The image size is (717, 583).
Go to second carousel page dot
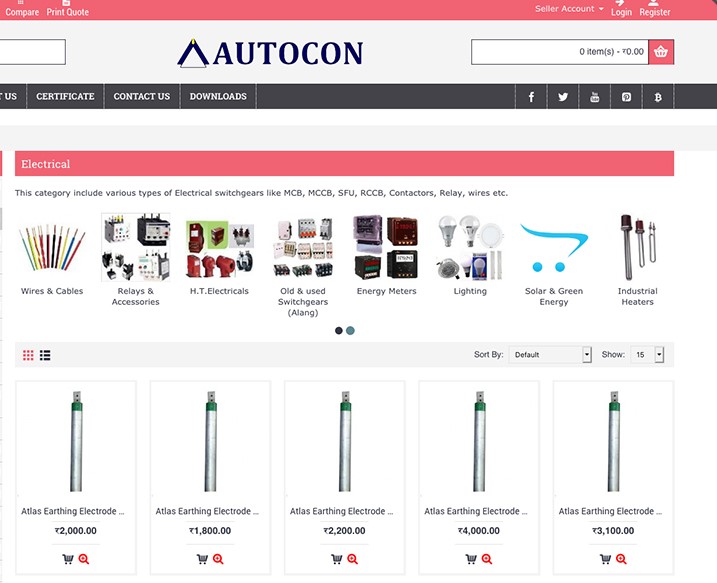click(x=350, y=331)
